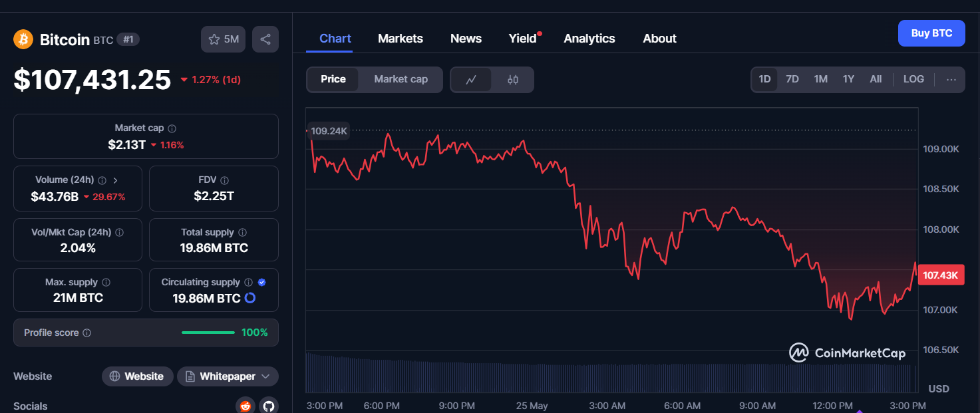Click the FDV info icon
Viewport: 980px width, 413px height.
(225, 180)
